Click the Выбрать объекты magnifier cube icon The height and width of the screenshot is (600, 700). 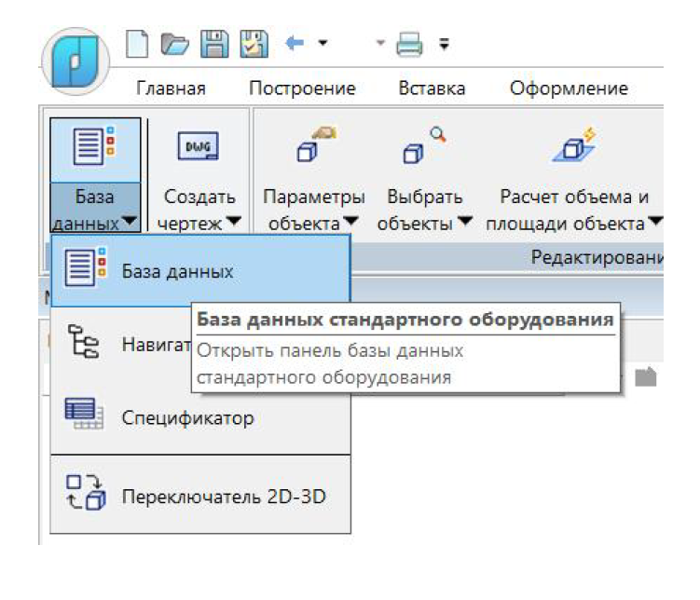point(424,145)
